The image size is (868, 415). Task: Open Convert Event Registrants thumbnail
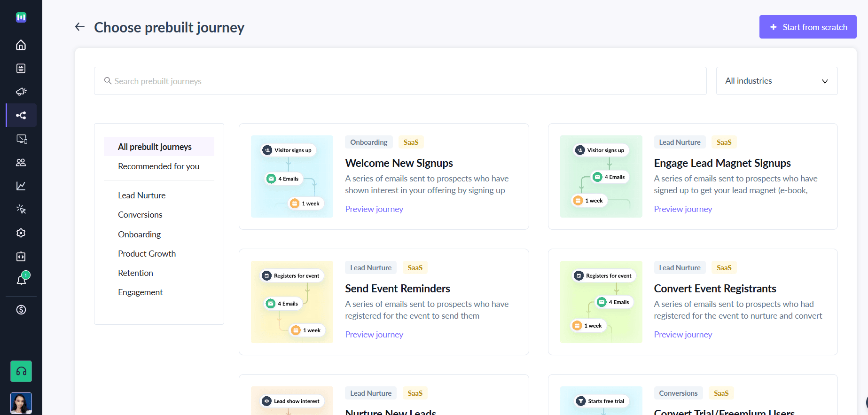pos(601,302)
